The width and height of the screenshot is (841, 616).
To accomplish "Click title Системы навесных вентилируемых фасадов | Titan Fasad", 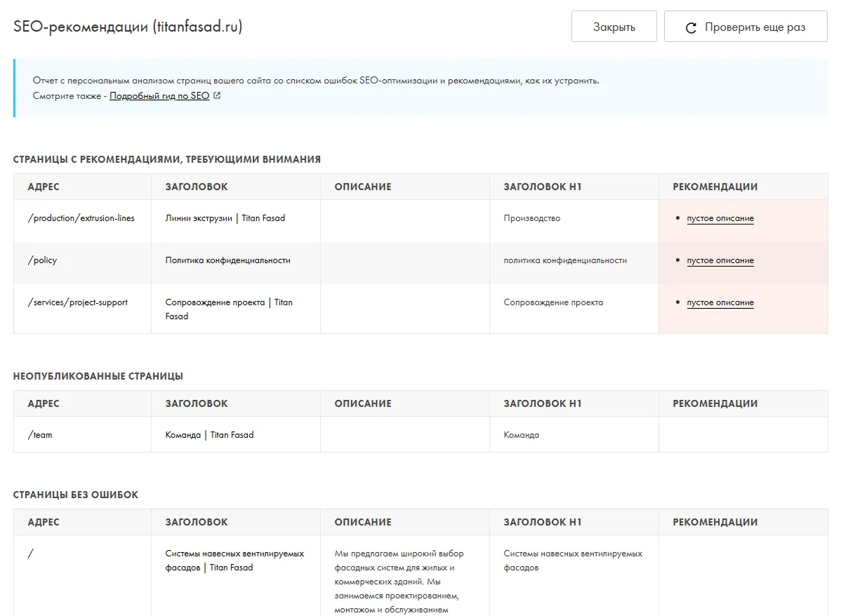I will click(x=234, y=561).
